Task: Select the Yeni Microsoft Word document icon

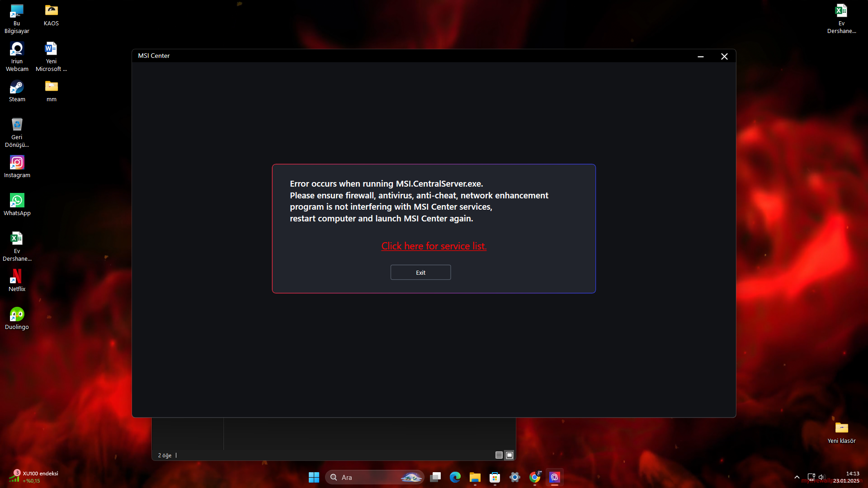Action: point(52,57)
